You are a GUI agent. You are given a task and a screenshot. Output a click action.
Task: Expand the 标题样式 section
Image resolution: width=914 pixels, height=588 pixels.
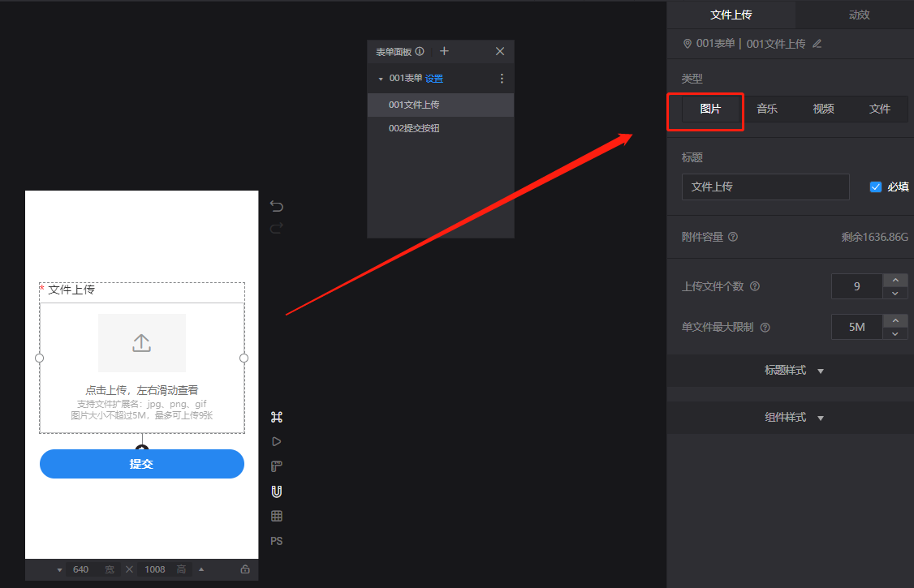[794, 371]
